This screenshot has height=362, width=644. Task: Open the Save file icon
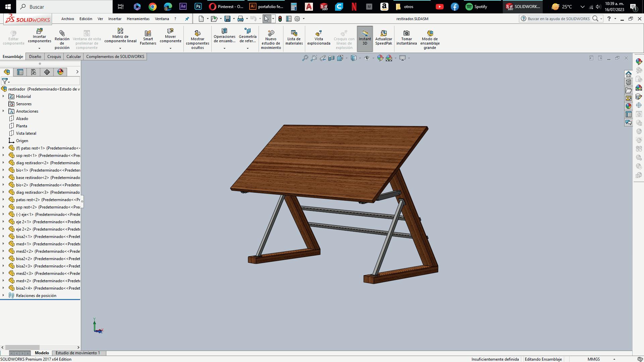[x=227, y=19]
